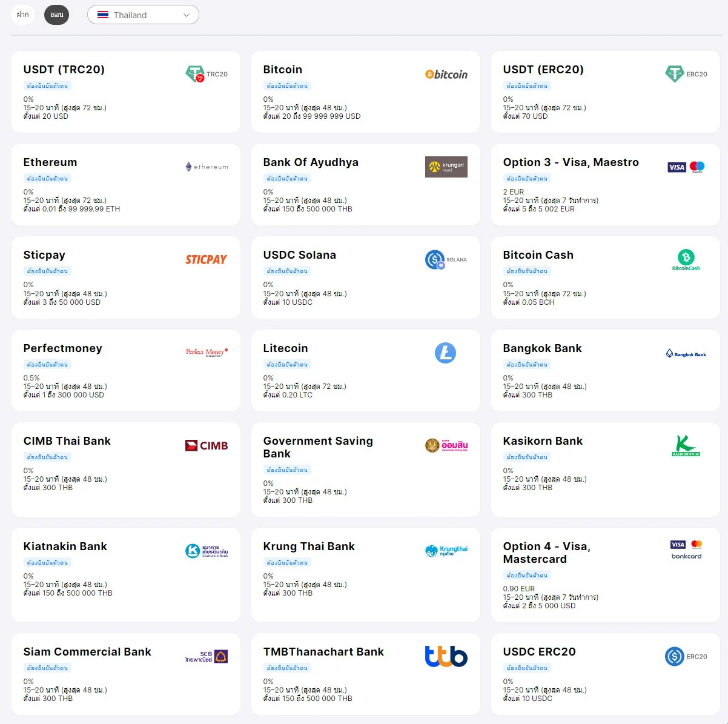Click the Thailand flag icon
Screen dimensions: 728x724
tap(103, 15)
